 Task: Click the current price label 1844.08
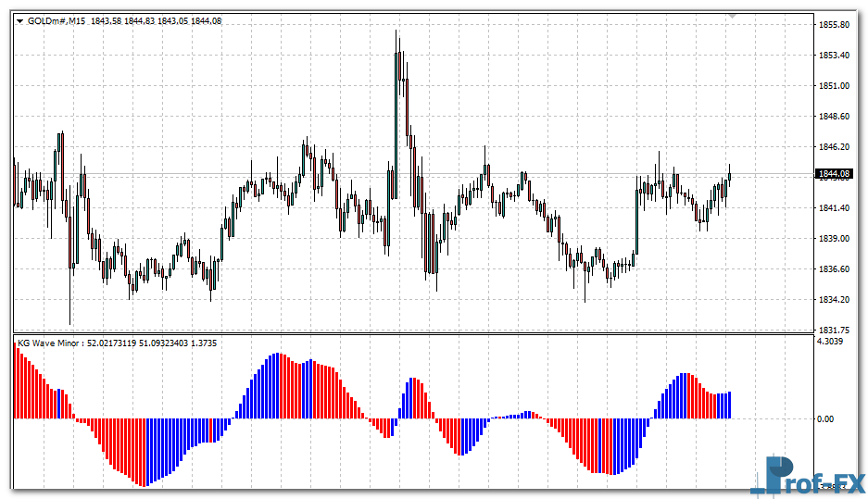[833, 174]
